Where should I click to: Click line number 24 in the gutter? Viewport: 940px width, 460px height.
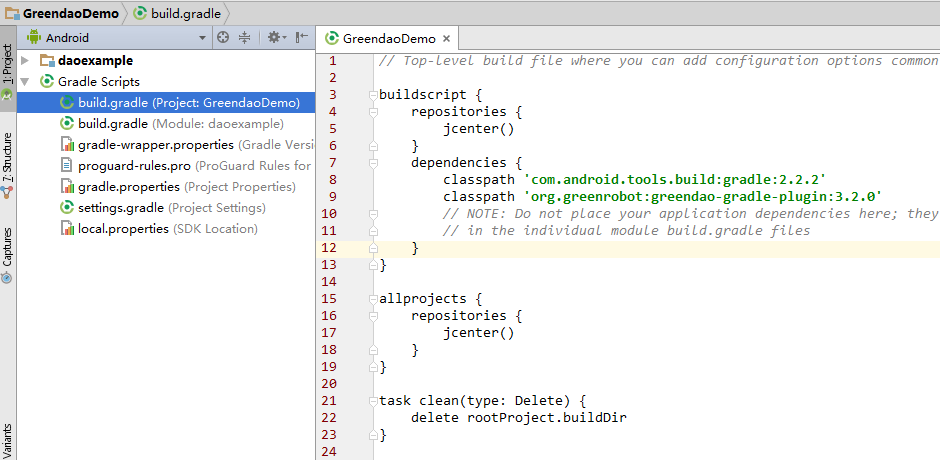click(x=329, y=452)
